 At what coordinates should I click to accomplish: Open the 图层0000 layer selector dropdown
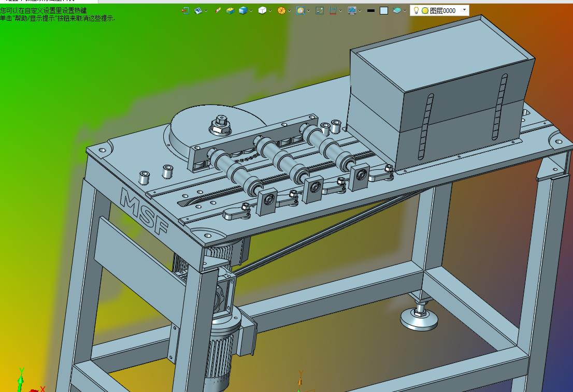pyautogui.click(x=465, y=10)
